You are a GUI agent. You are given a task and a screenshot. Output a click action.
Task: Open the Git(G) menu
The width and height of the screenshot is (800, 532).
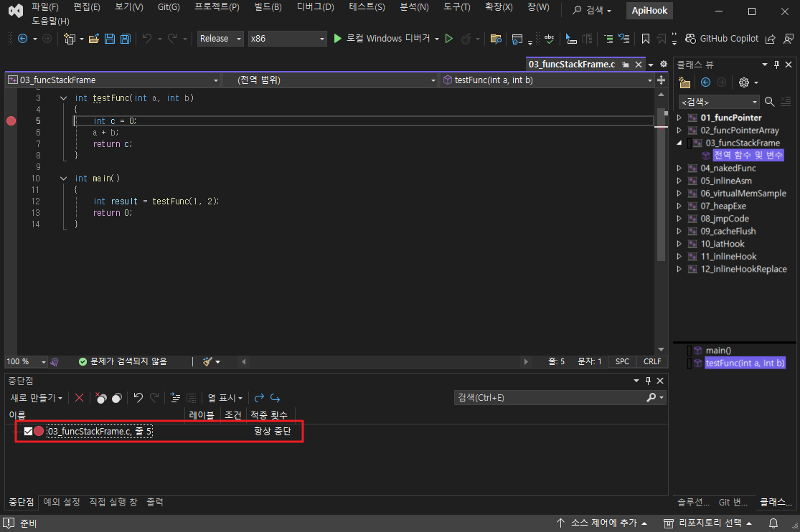coord(169,7)
